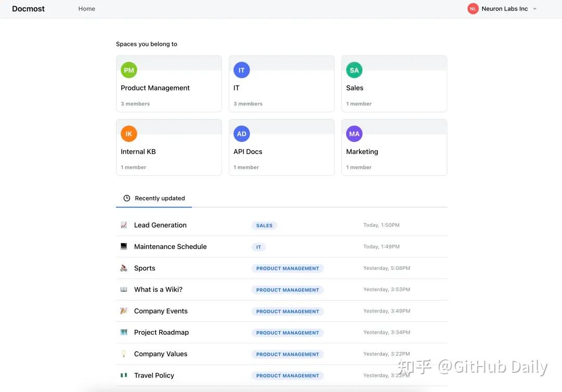Open the Project Roadmap page
Image resolution: width=562 pixels, height=392 pixels.
pyautogui.click(x=161, y=332)
